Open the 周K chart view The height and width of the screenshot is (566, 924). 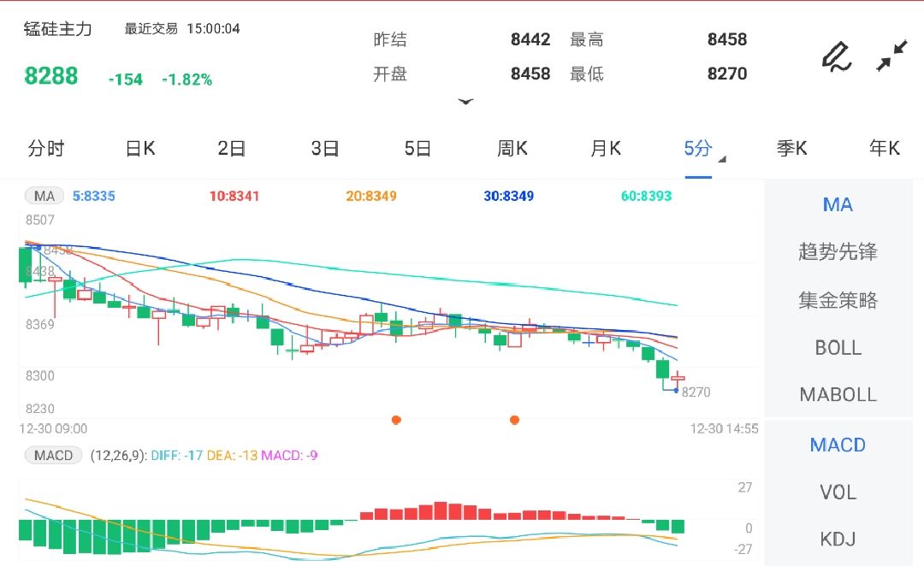coord(511,148)
